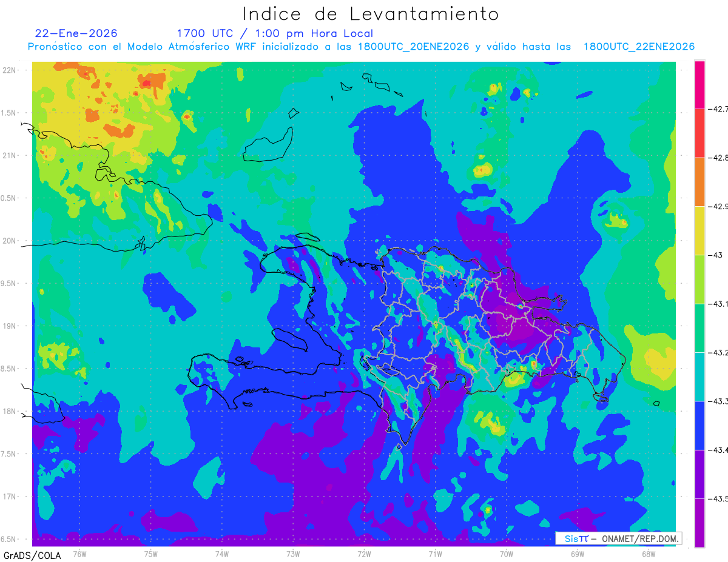728x562 pixels.
Task: Click the 'GrADS/COLA' credit text
Action: (x=32, y=555)
